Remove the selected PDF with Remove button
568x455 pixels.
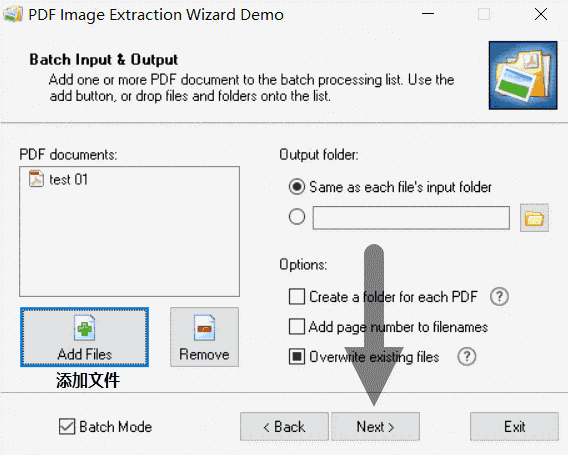[x=204, y=337]
